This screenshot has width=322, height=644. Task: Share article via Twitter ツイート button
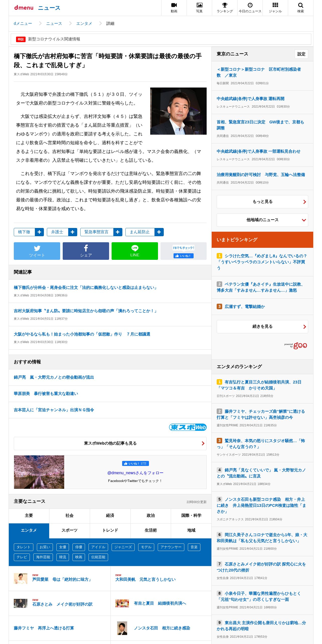37,251
